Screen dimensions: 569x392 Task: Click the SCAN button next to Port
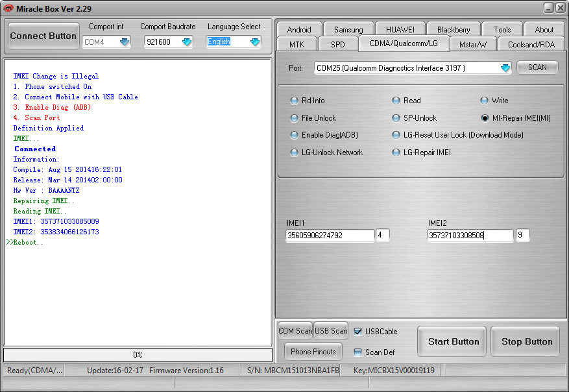[537, 67]
